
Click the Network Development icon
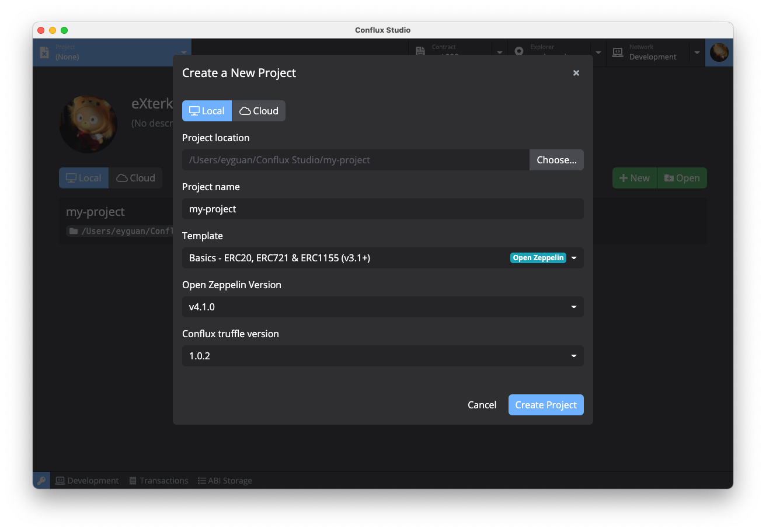click(x=618, y=52)
